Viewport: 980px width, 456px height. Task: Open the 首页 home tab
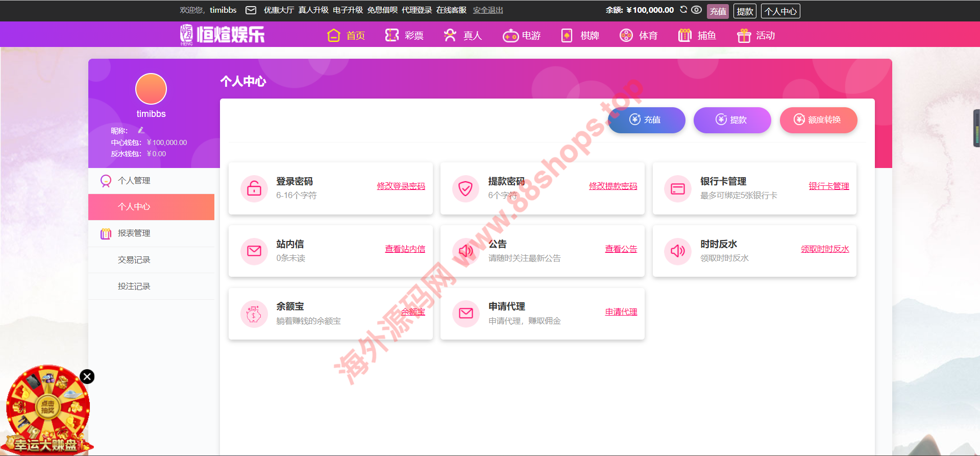tap(346, 35)
